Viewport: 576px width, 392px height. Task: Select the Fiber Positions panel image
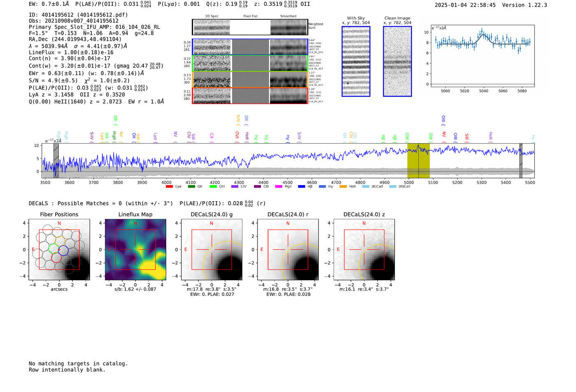click(x=59, y=250)
